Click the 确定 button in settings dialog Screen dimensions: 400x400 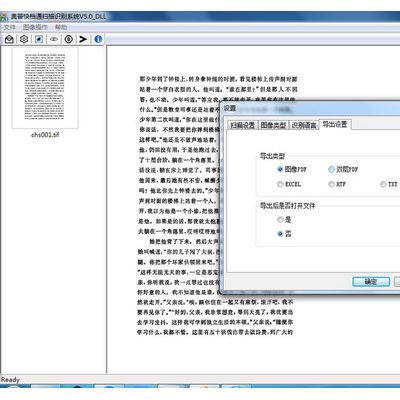(x=371, y=282)
